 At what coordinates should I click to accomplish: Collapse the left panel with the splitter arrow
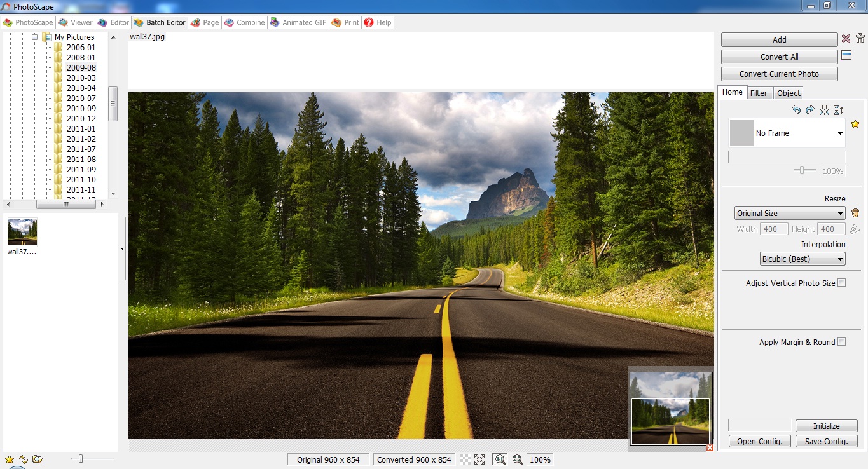(123, 248)
